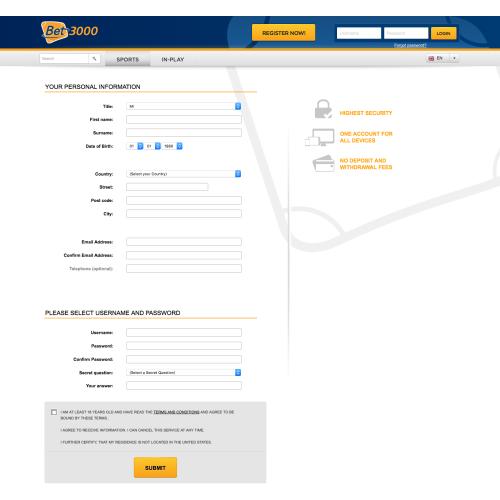
Task: Click the devices One Account icon
Action: pyautogui.click(x=320, y=137)
